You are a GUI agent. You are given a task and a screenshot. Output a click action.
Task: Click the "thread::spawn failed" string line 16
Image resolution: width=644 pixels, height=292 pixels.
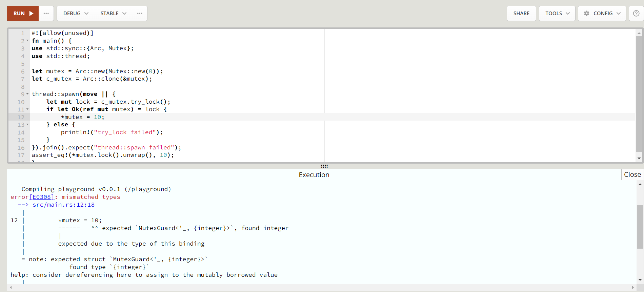point(134,147)
